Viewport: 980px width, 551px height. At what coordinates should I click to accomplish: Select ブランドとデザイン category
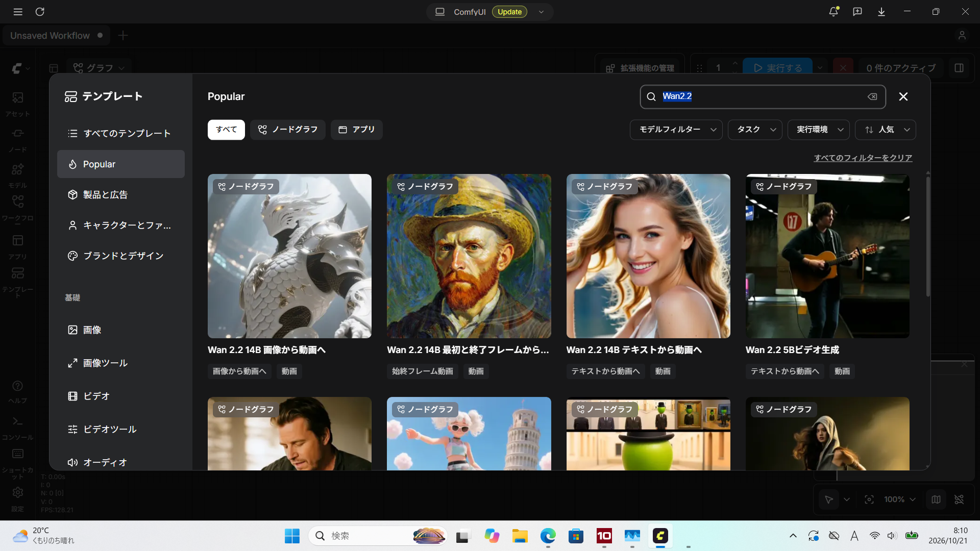121,256
